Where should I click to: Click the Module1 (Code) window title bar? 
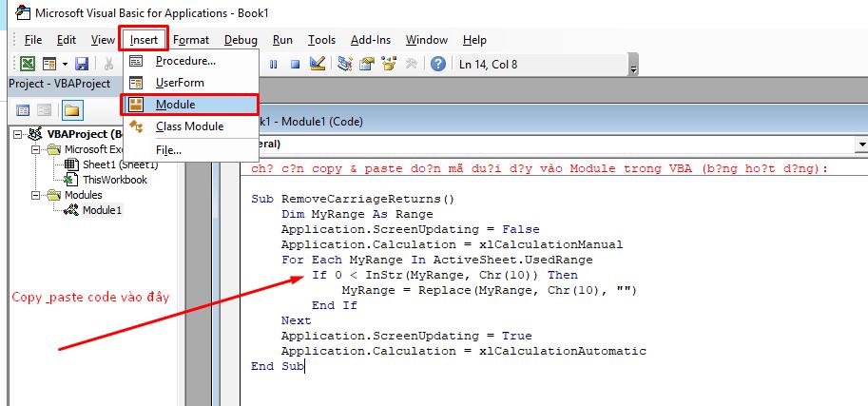[564, 122]
